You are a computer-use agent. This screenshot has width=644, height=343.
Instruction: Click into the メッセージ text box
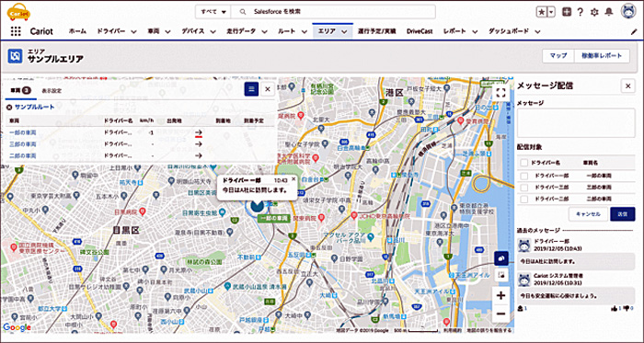click(x=576, y=122)
